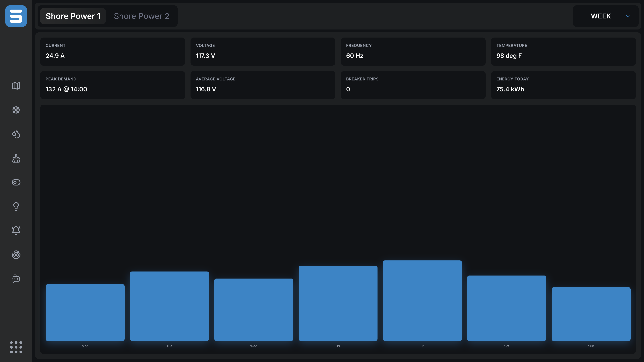Select the water droplets icon
This screenshot has height=362, width=644.
(x=16, y=134)
